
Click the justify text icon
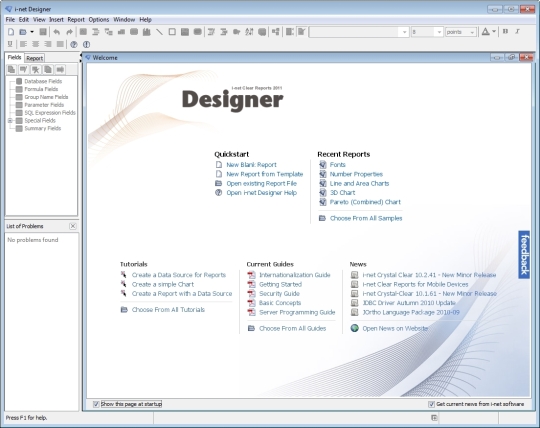pyautogui.click(x=60, y=44)
